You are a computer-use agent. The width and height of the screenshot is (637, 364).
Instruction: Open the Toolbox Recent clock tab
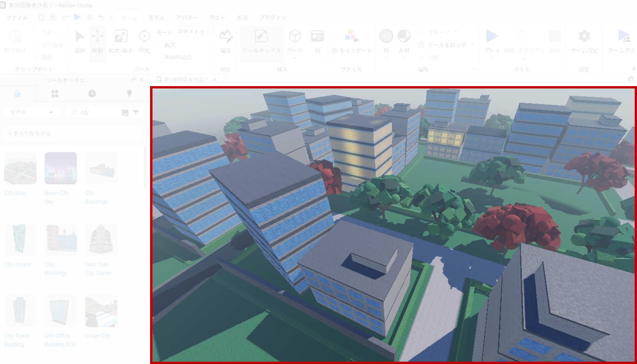92,94
